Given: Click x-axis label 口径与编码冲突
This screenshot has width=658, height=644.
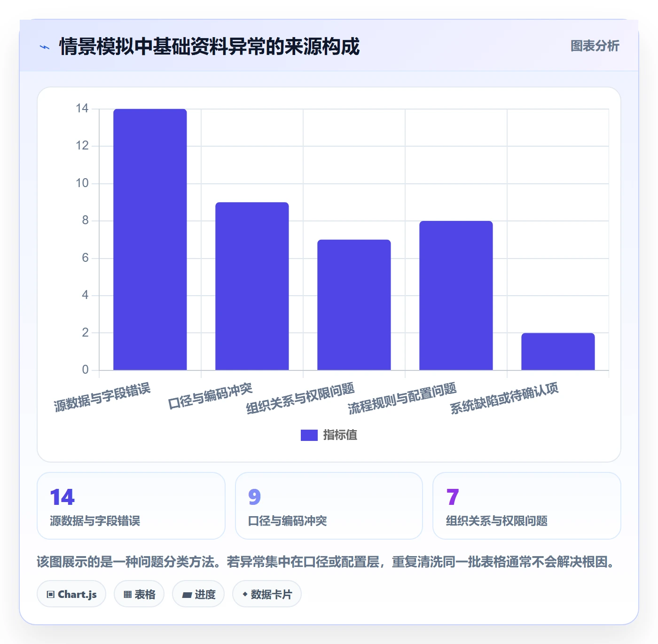Looking at the screenshot, I should [x=210, y=396].
